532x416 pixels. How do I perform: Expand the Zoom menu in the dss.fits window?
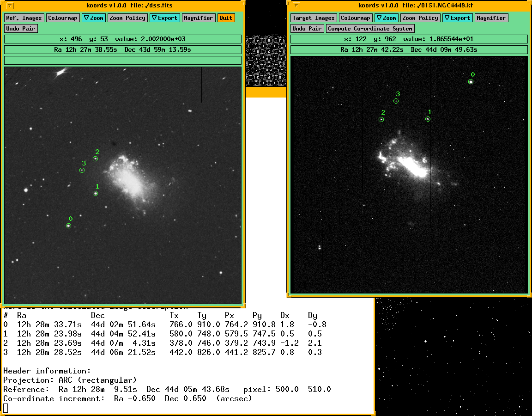coord(93,18)
